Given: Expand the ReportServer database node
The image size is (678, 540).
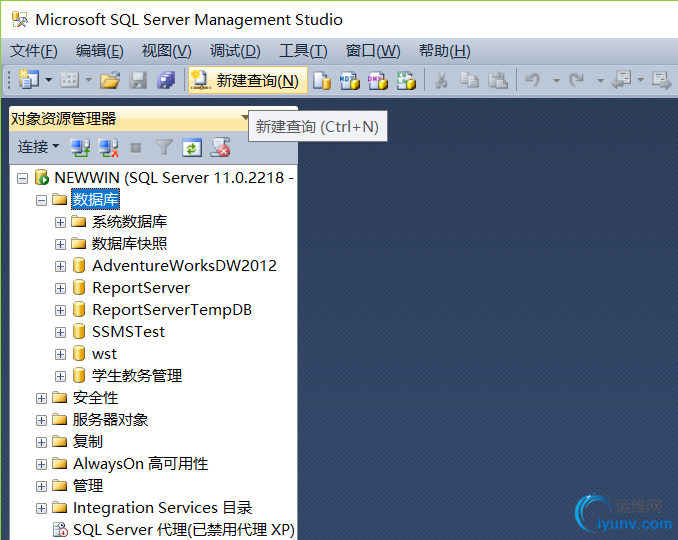Looking at the screenshot, I should (61, 288).
